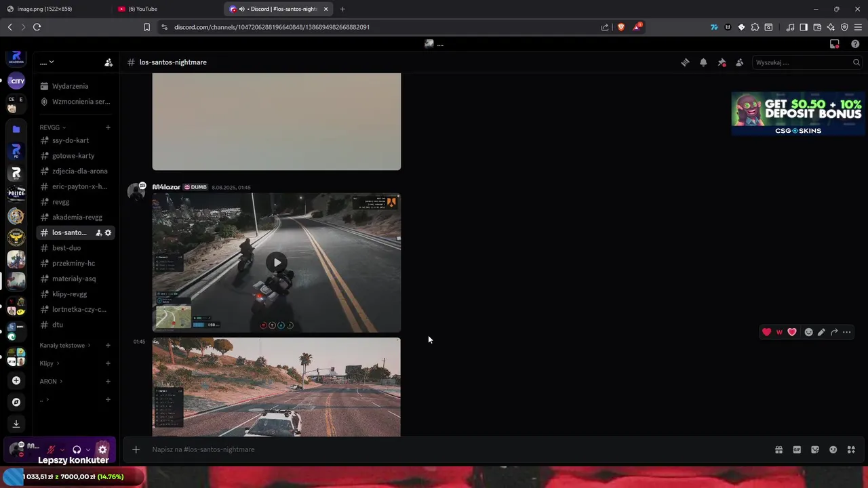868x488 pixels.
Task: Select the zdjecia-dla-arona channel
Action: 75,171
